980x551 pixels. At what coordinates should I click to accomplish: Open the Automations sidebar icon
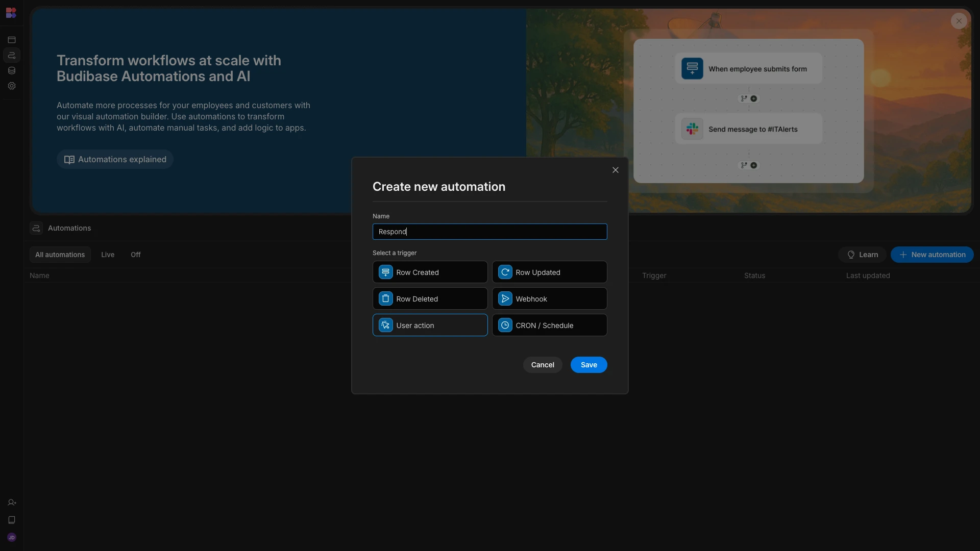point(12,55)
